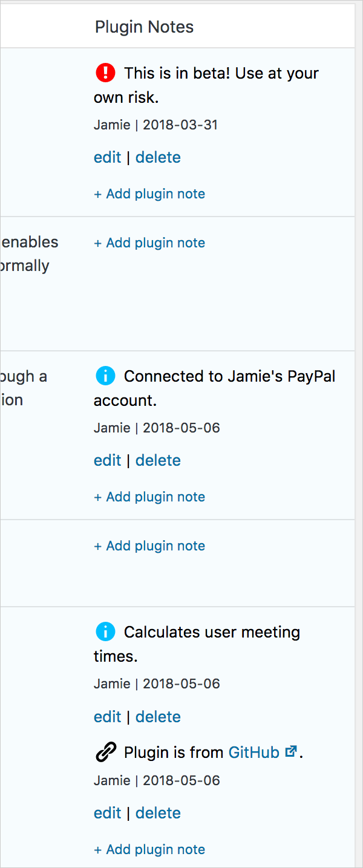
Task: Click the blue info icon beside meeting times note
Action: [105, 632]
